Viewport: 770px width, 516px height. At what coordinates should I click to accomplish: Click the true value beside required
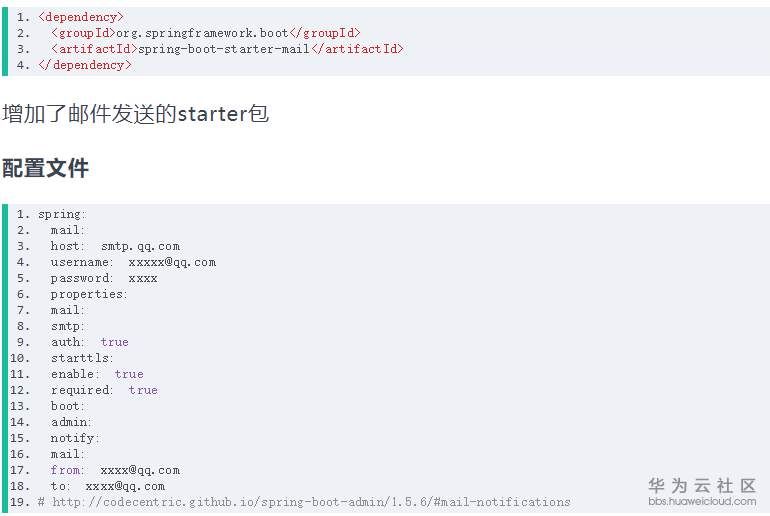point(143,390)
